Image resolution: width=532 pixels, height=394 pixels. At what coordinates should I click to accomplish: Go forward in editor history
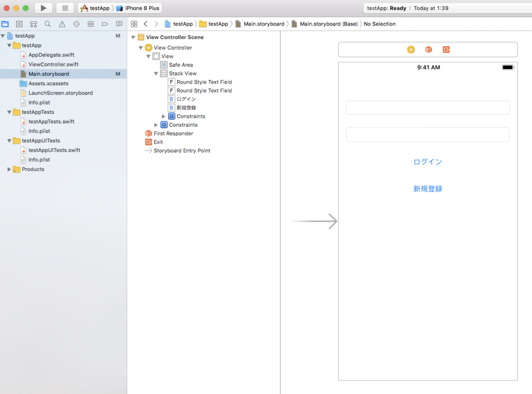(156, 24)
